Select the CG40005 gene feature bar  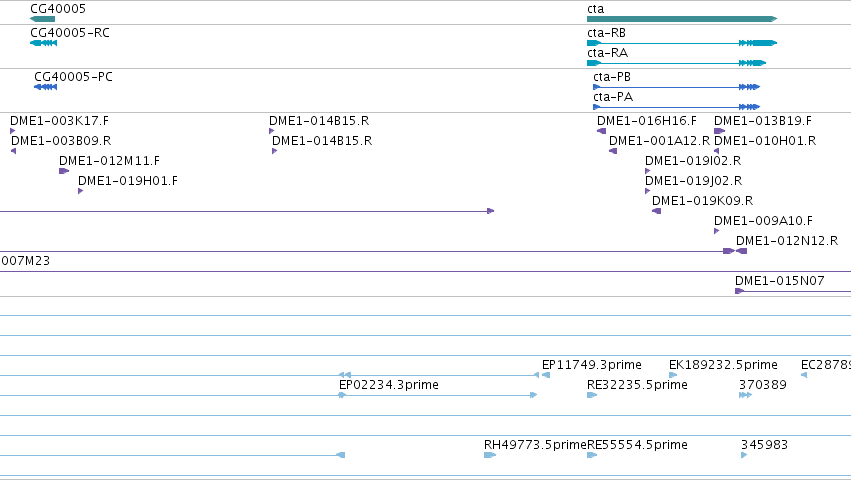42,19
